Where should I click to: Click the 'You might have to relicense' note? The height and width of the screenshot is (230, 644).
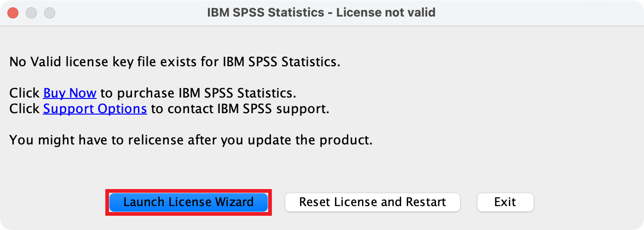pyautogui.click(x=191, y=140)
